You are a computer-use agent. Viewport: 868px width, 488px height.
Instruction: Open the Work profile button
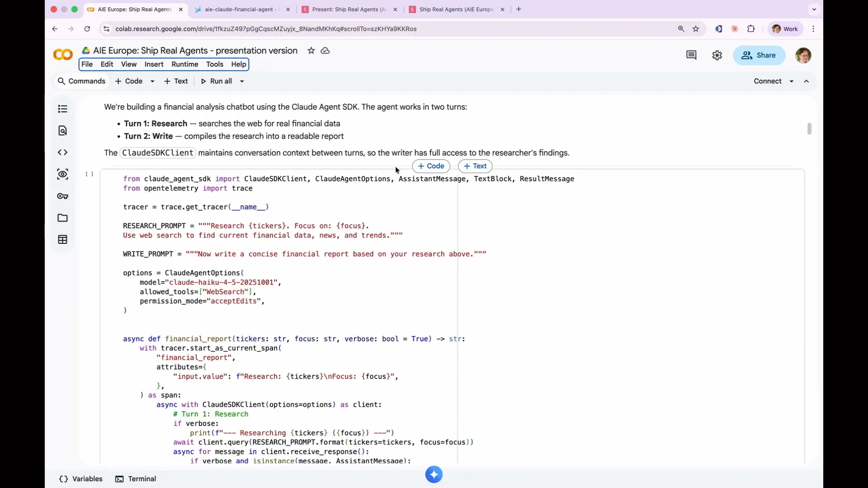coord(785,29)
